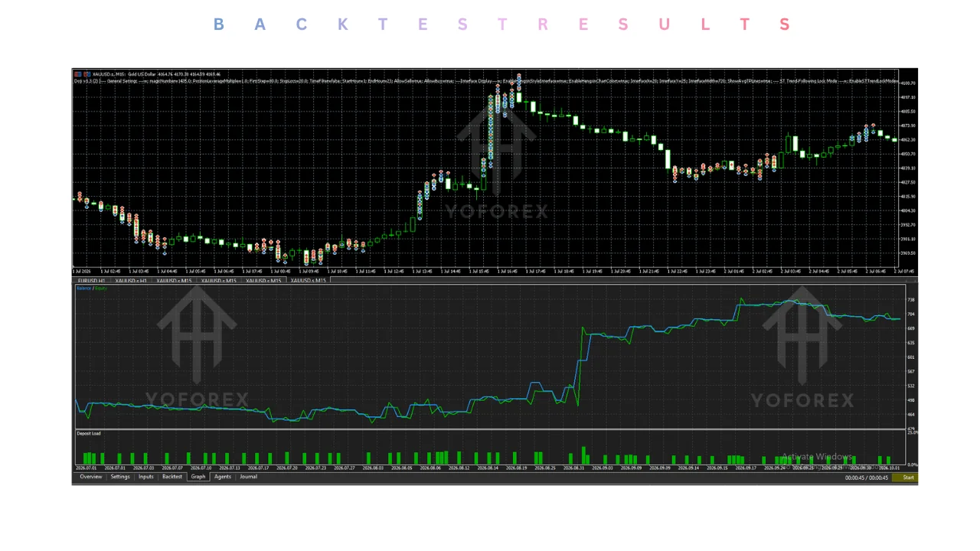Click the Graph tab

198,477
